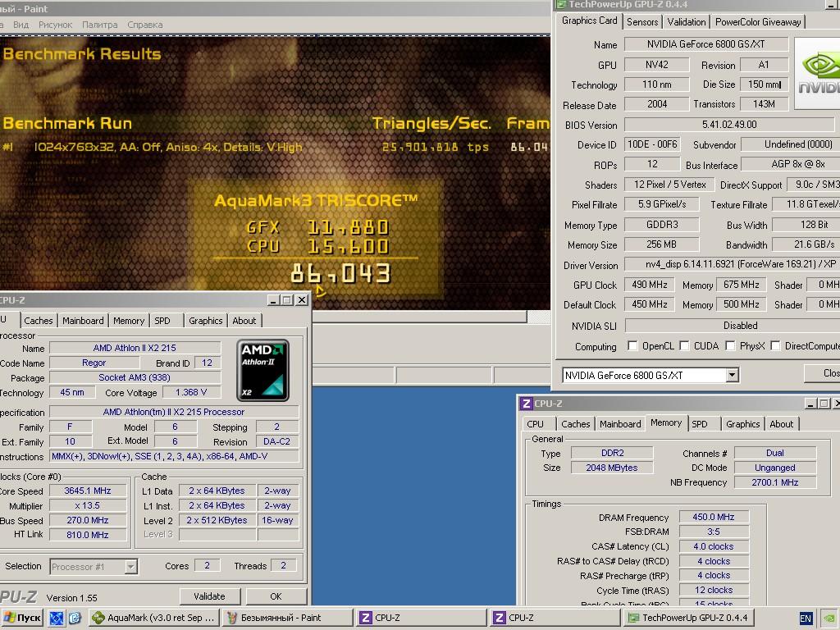Viewport: 840px width, 630px height.
Task: Check the PhysX computing box
Action: (730, 345)
